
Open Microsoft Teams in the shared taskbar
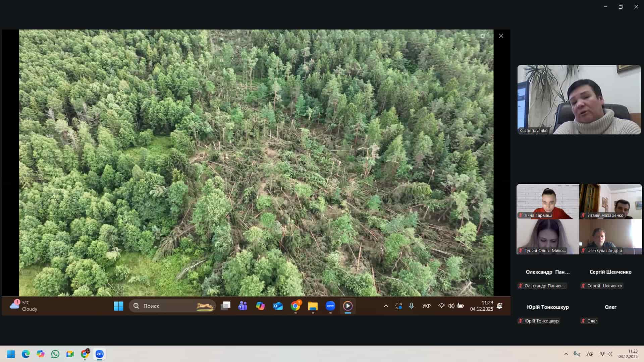tap(243, 306)
